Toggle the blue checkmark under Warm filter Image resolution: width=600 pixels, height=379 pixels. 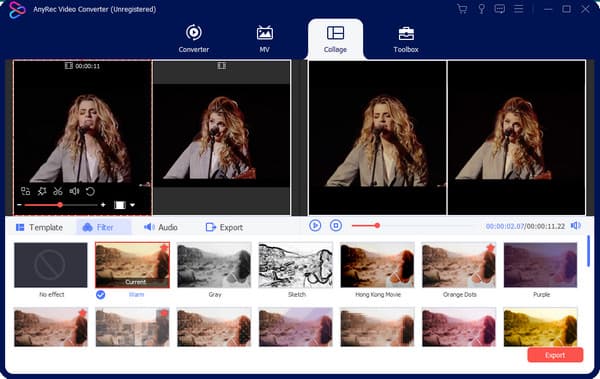click(101, 295)
